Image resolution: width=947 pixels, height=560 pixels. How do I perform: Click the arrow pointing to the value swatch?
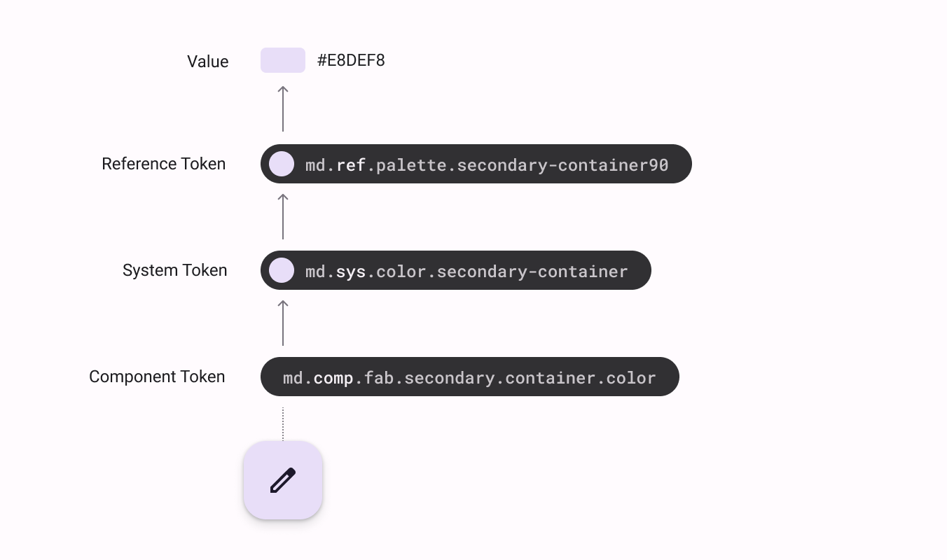pos(283,108)
